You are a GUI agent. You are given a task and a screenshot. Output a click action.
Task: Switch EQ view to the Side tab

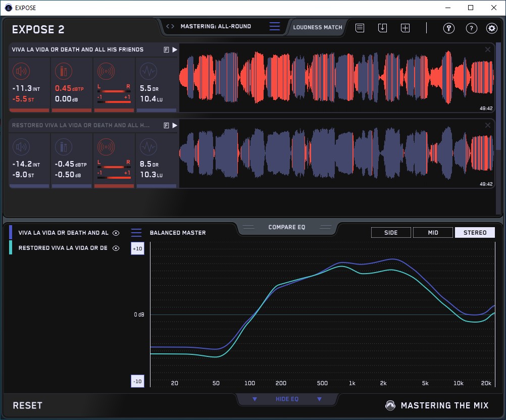(391, 233)
